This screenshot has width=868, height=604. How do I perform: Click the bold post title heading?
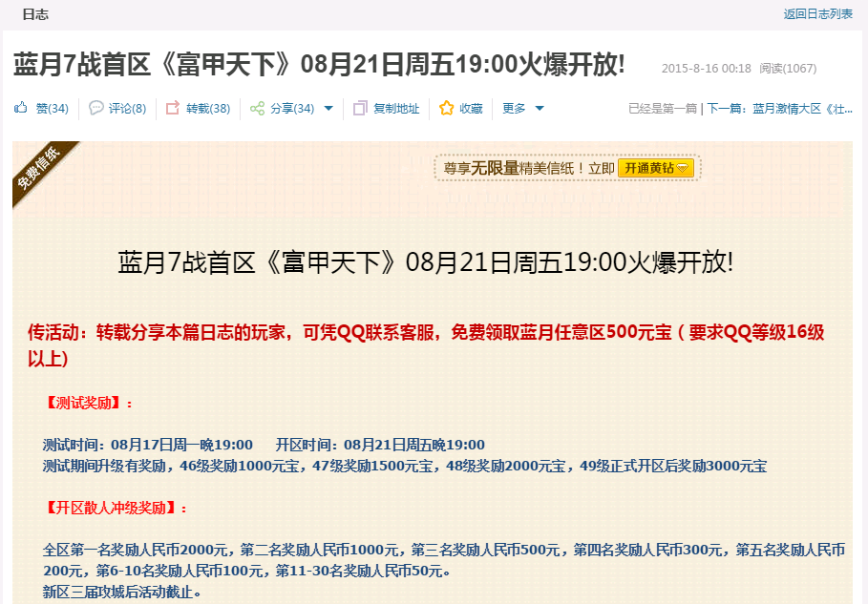pos(319,66)
